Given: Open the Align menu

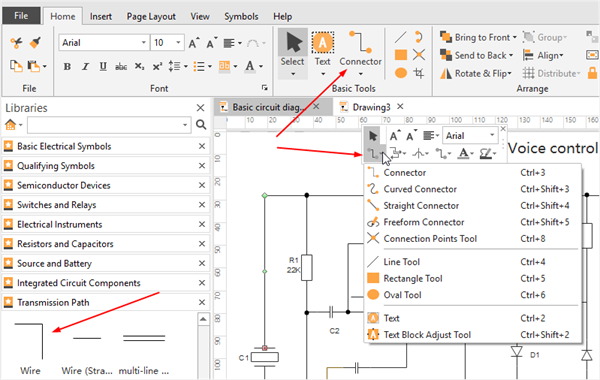Looking at the screenshot, I should tap(543, 55).
